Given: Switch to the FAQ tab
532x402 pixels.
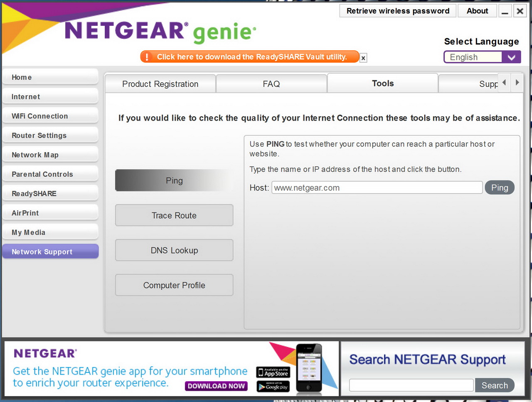Looking at the screenshot, I should coord(271,84).
